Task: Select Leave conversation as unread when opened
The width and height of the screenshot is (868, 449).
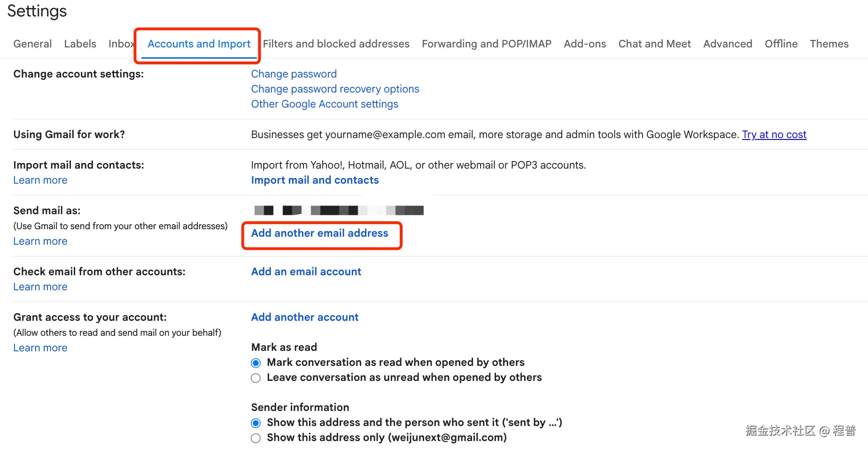Action: 256,378
